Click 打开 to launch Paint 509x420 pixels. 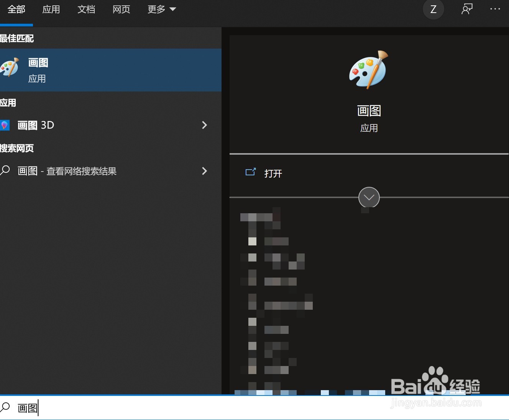[x=273, y=173]
